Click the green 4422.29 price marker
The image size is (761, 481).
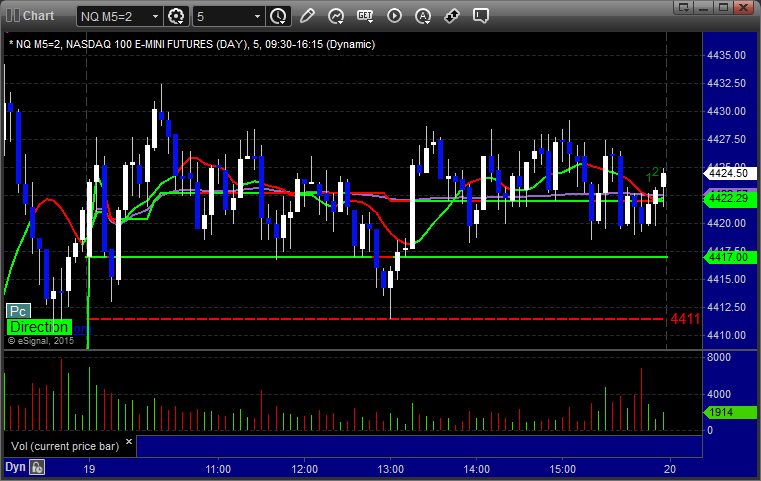coord(729,199)
